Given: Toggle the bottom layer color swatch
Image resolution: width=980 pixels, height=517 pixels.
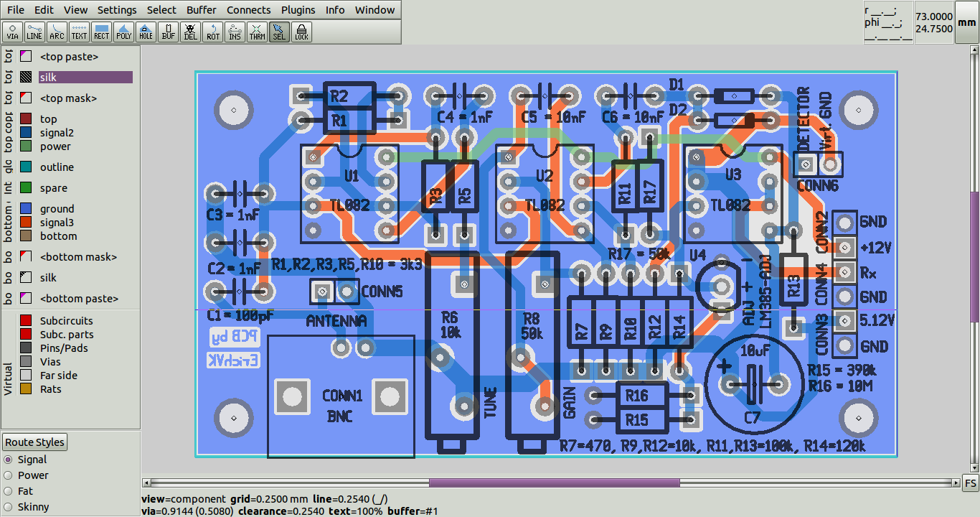Looking at the screenshot, I should pos(26,236).
